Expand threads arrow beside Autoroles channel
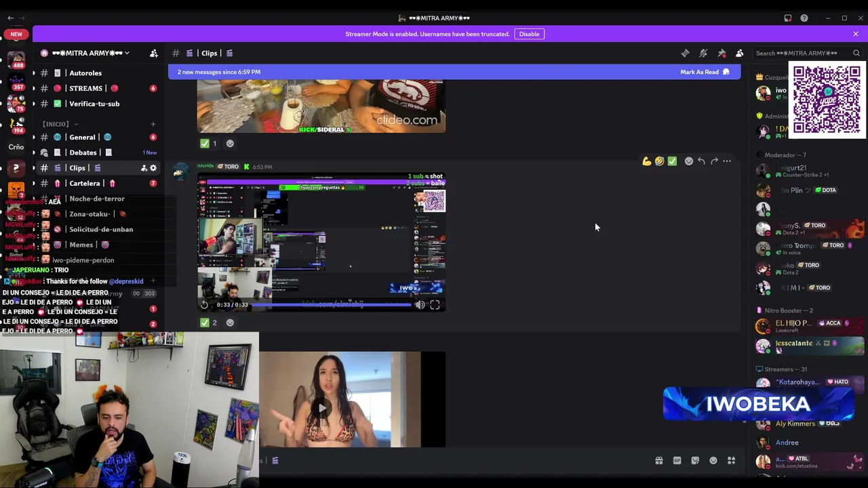 click(x=34, y=73)
